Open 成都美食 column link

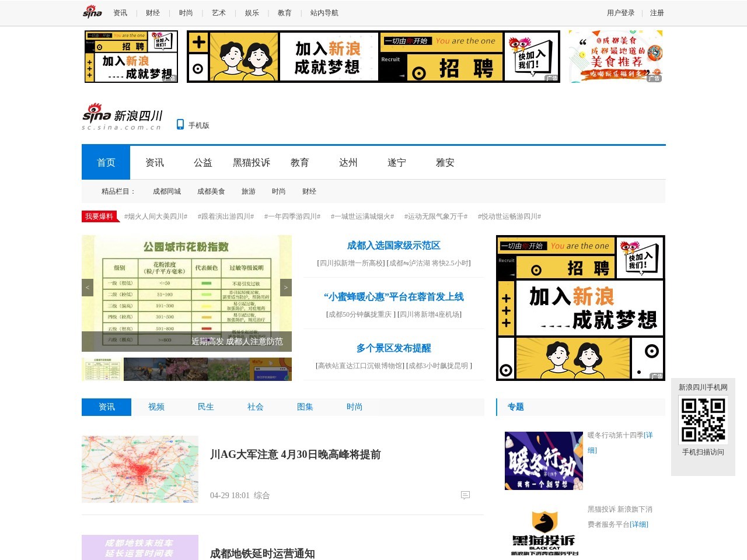(211, 191)
